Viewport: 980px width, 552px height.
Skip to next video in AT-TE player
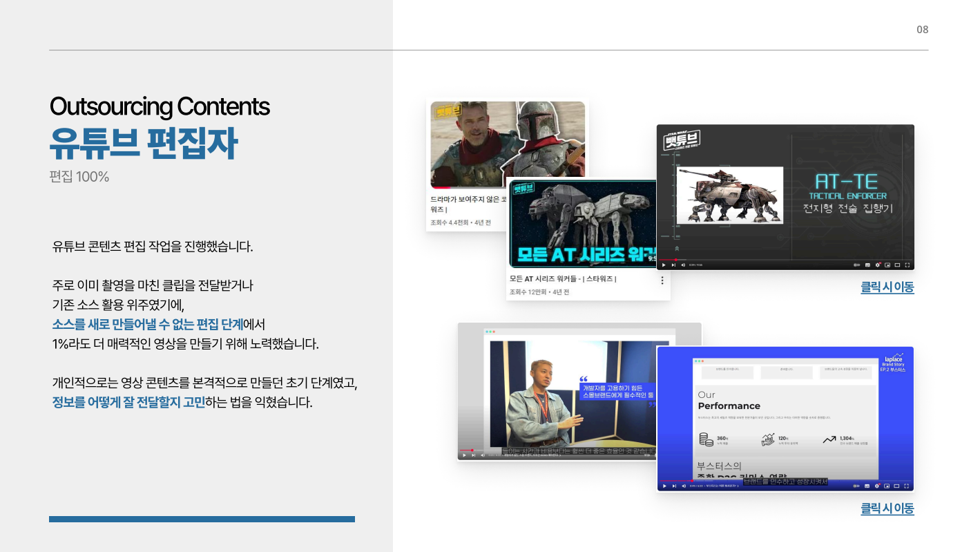673,265
